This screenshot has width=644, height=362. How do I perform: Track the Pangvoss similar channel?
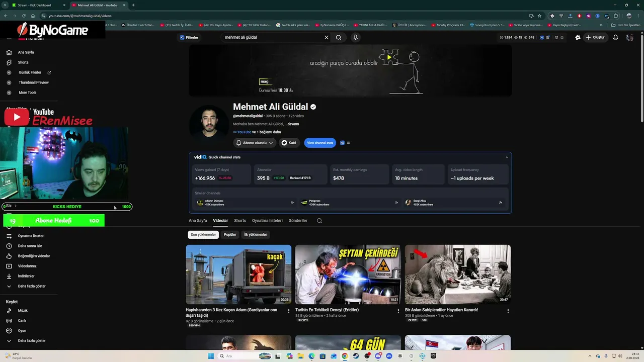[396, 203]
